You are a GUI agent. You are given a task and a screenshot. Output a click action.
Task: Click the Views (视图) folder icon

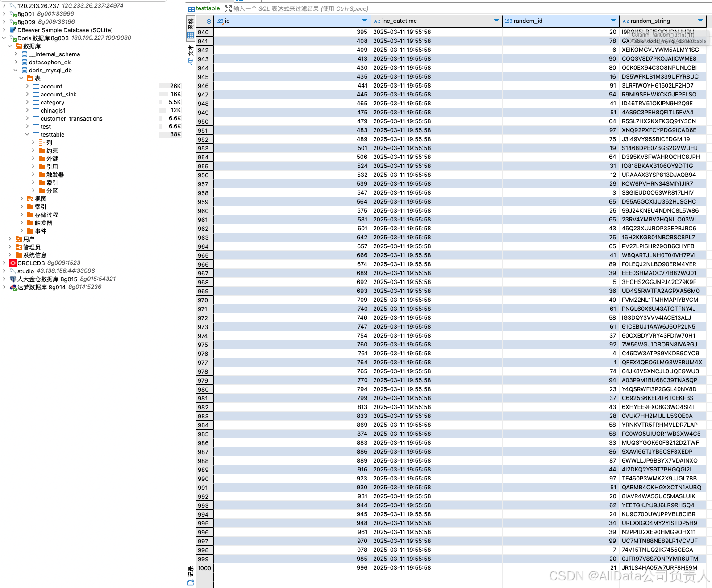[30, 199]
